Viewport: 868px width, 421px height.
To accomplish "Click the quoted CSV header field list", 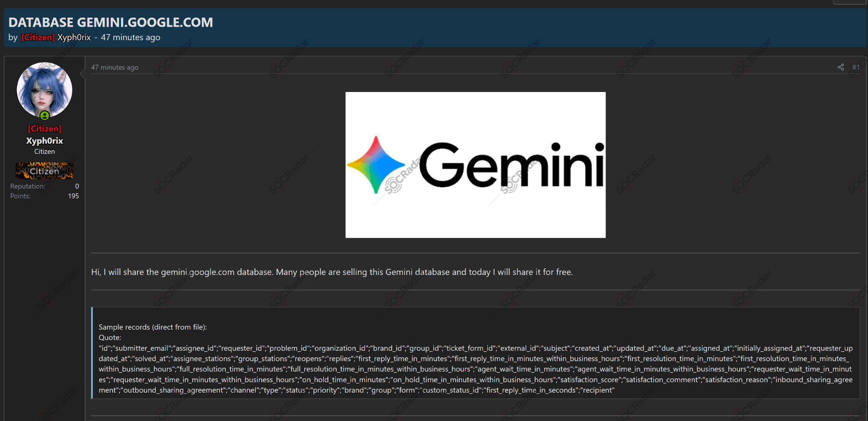I will pos(475,369).
